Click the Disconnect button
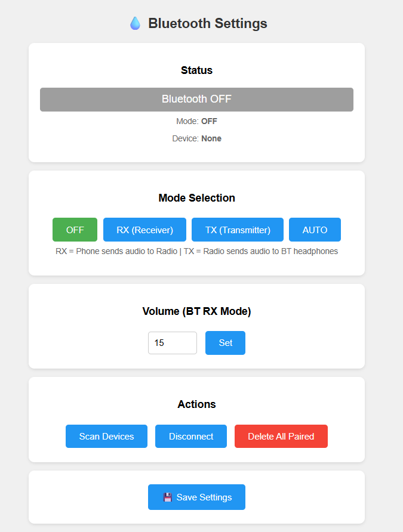Viewport: 403px width, 532px height. coord(191,437)
